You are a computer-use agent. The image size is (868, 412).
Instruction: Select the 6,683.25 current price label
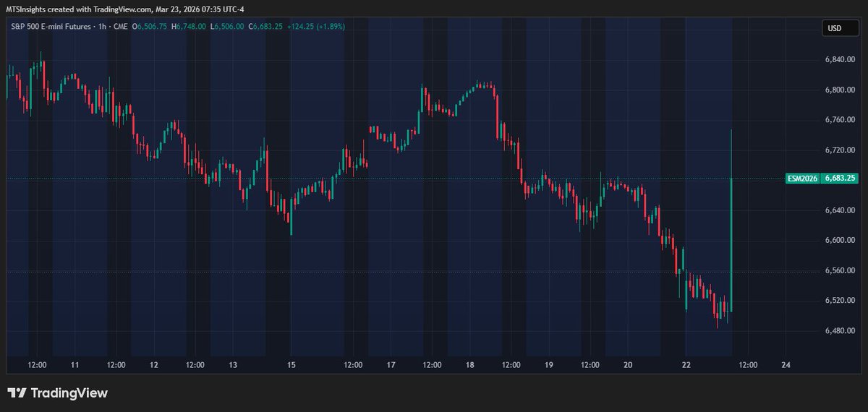click(x=839, y=178)
